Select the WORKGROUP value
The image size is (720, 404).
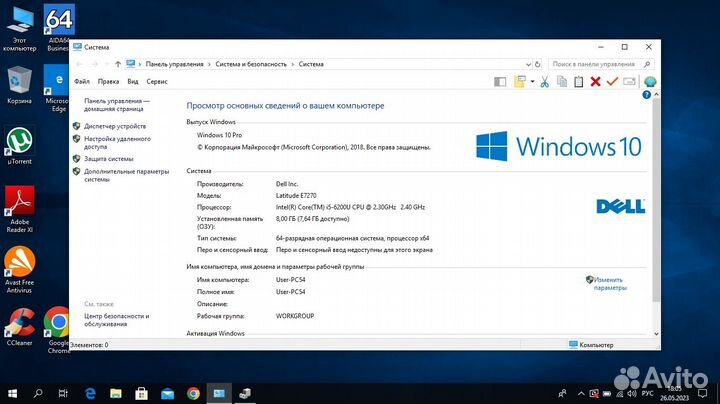point(295,316)
